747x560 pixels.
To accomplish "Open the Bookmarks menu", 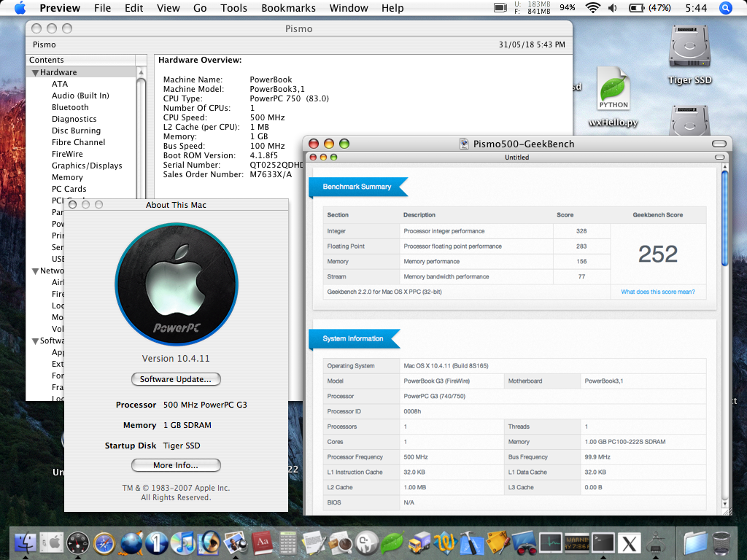I will (x=288, y=8).
